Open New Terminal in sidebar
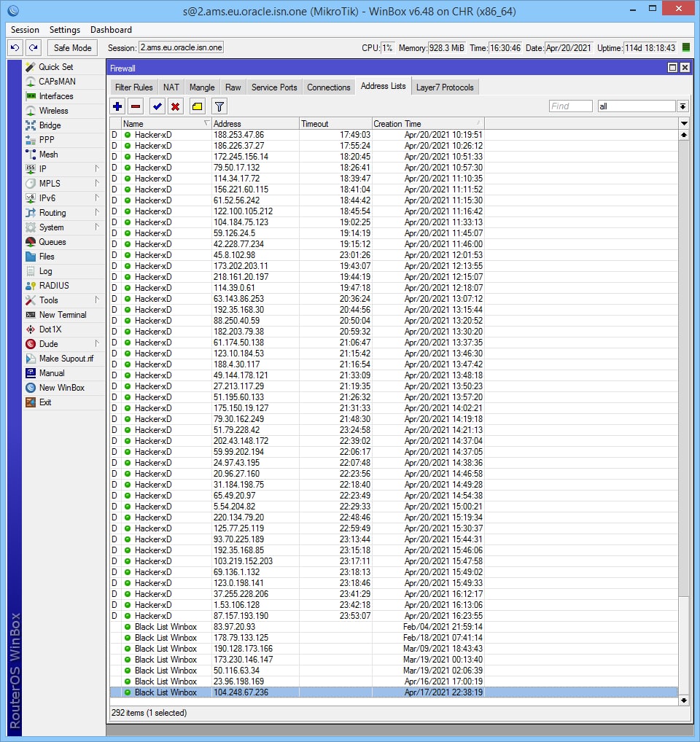700x742 pixels. (64, 315)
